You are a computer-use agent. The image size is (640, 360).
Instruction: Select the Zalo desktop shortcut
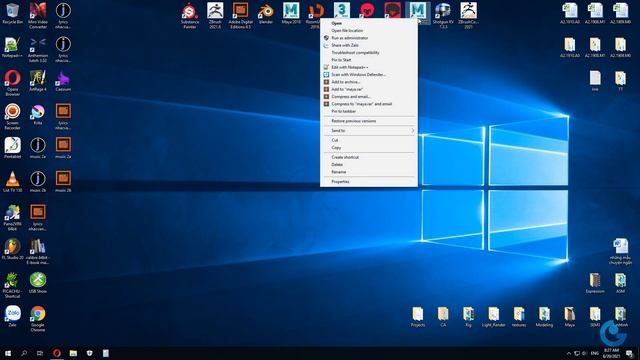click(12, 316)
